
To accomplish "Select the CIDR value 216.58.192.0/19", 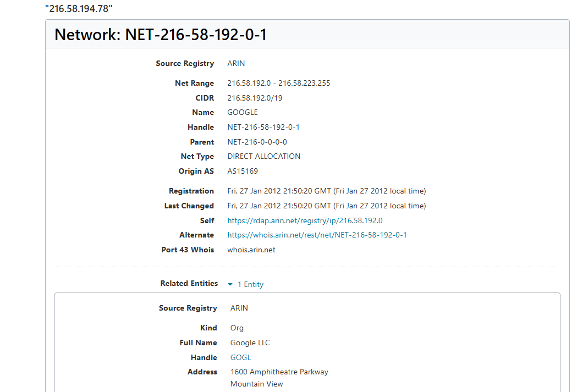I will point(255,98).
